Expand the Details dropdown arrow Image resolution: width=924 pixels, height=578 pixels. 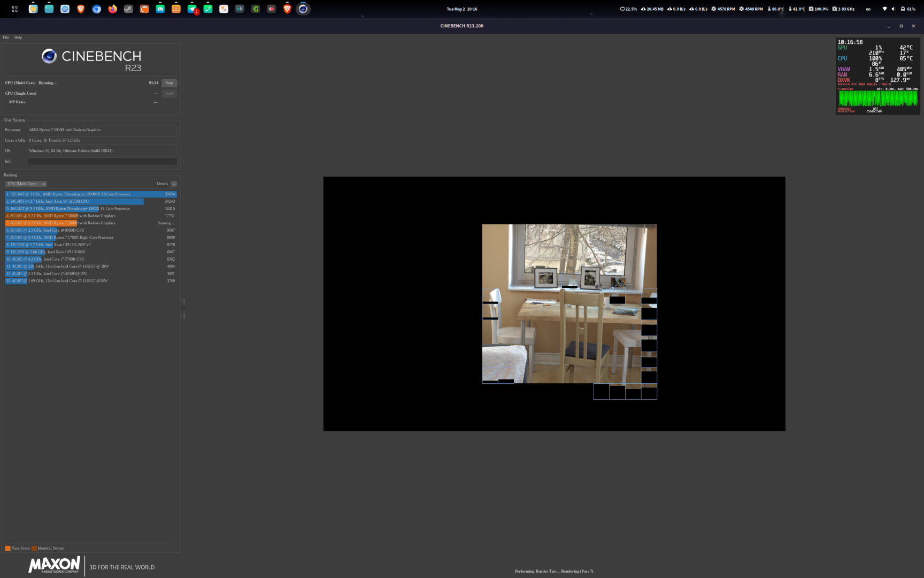(174, 184)
